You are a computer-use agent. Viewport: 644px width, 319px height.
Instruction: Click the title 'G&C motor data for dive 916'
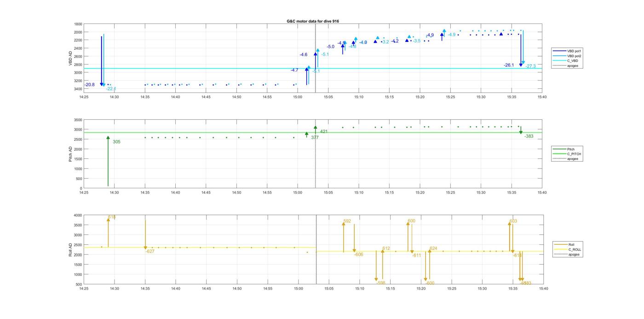pos(313,21)
